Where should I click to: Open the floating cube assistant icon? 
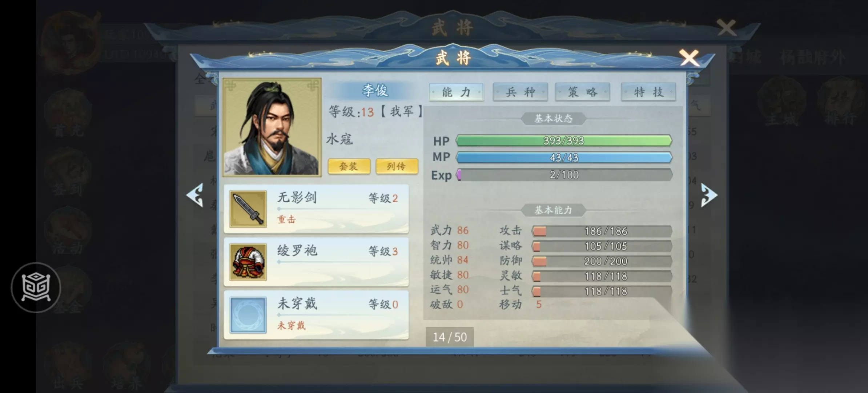pyautogui.click(x=36, y=287)
